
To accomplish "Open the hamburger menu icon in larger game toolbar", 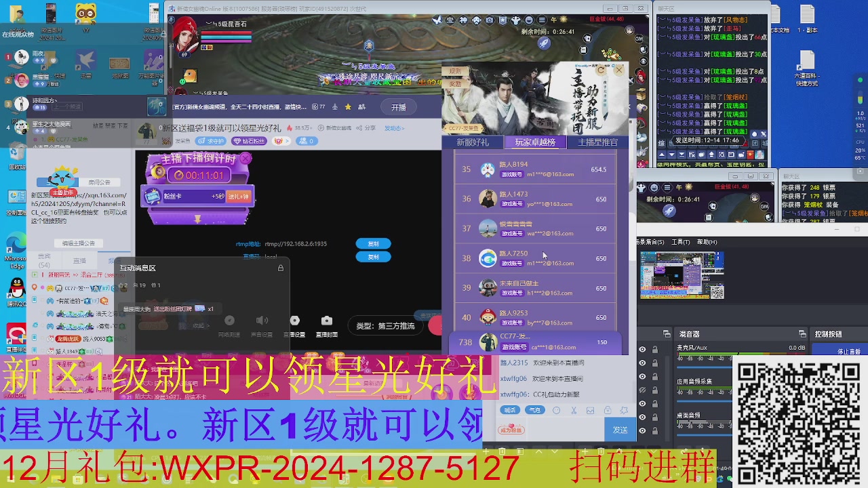I will 542,20.
